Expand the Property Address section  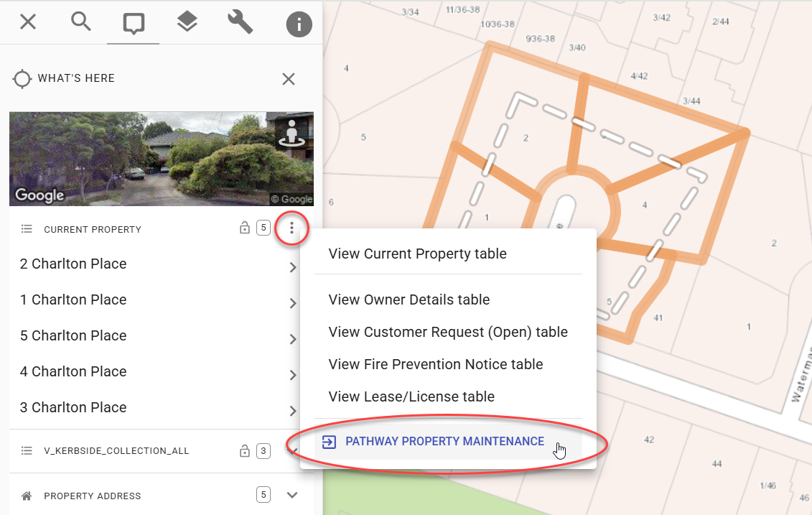291,495
